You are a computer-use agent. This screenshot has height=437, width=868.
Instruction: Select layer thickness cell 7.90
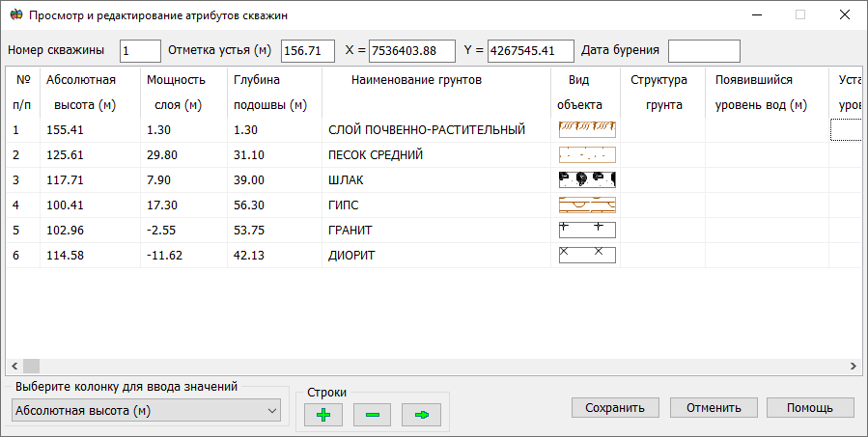pyautogui.click(x=183, y=179)
